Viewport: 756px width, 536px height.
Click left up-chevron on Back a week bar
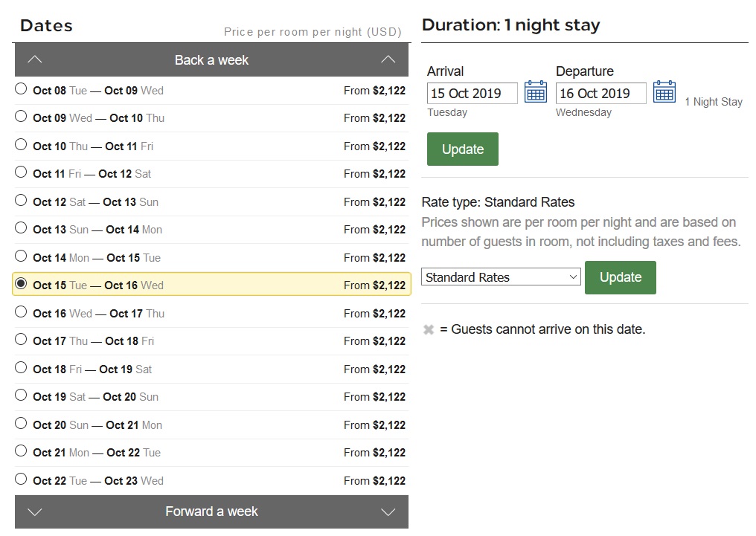(x=34, y=59)
